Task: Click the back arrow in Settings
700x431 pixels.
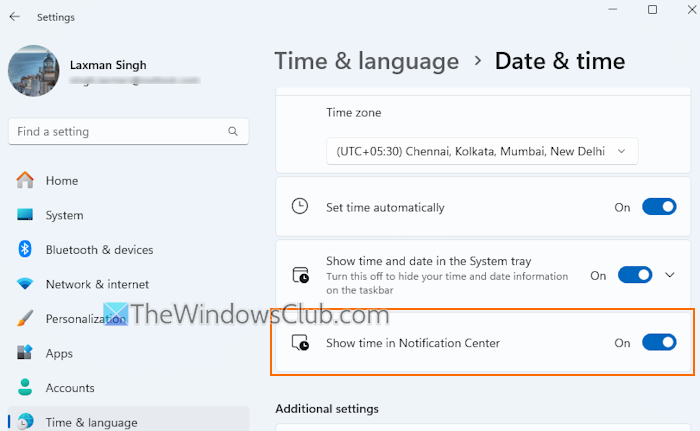Action: tap(14, 17)
